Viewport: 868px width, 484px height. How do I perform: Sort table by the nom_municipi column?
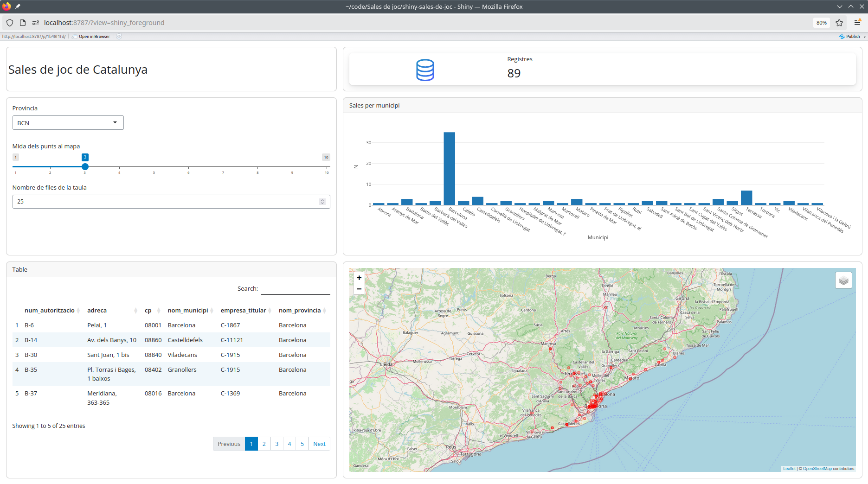click(188, 311)
